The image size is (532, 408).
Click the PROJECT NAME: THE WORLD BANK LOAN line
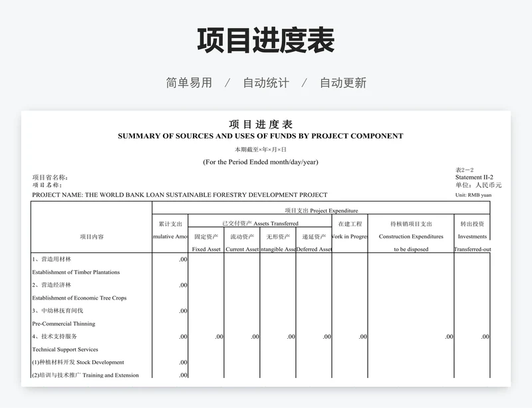(180, 195)
